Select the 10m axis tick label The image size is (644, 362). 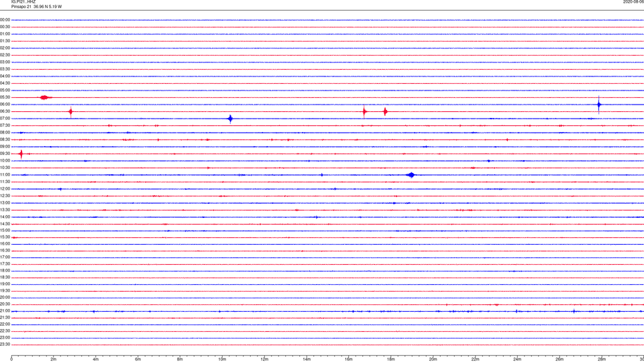(x=222, y=359)
